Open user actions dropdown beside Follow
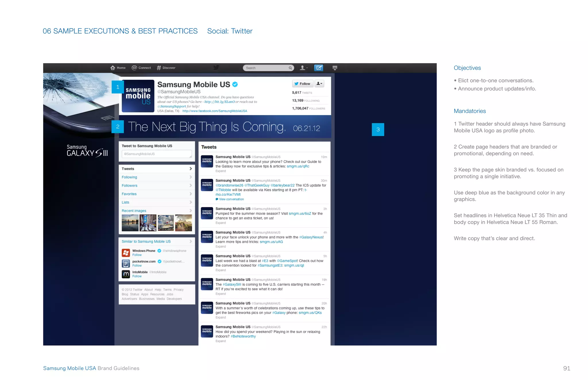 [319, 84]
